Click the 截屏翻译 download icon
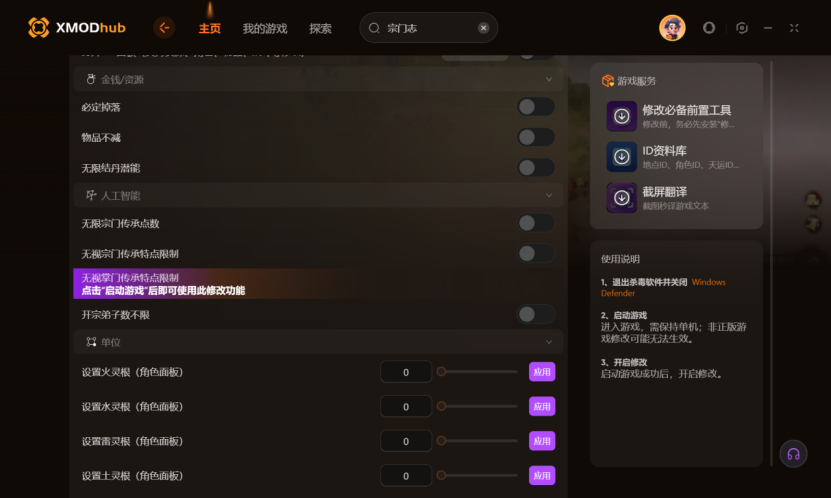 pos(622,198)
